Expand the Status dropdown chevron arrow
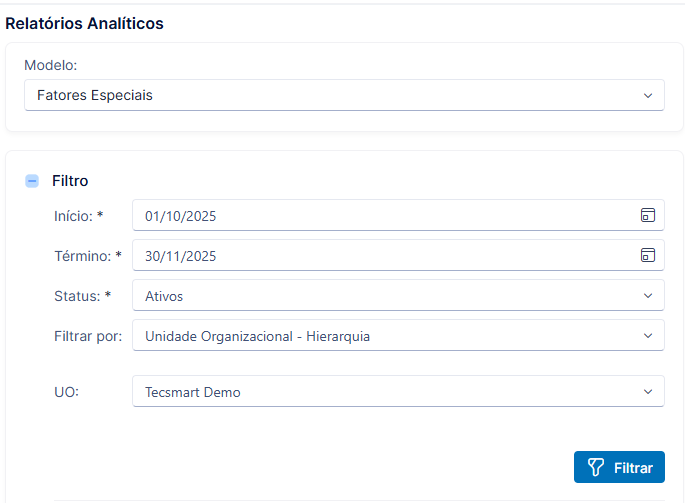 point(648,296)
